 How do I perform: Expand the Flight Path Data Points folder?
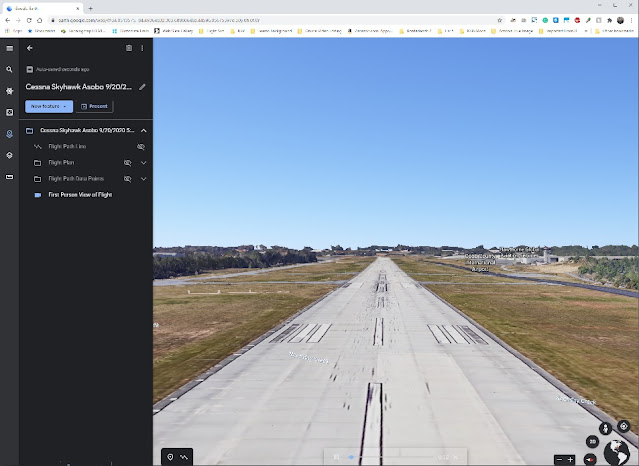pyautogui.click(x=143, y=179)
